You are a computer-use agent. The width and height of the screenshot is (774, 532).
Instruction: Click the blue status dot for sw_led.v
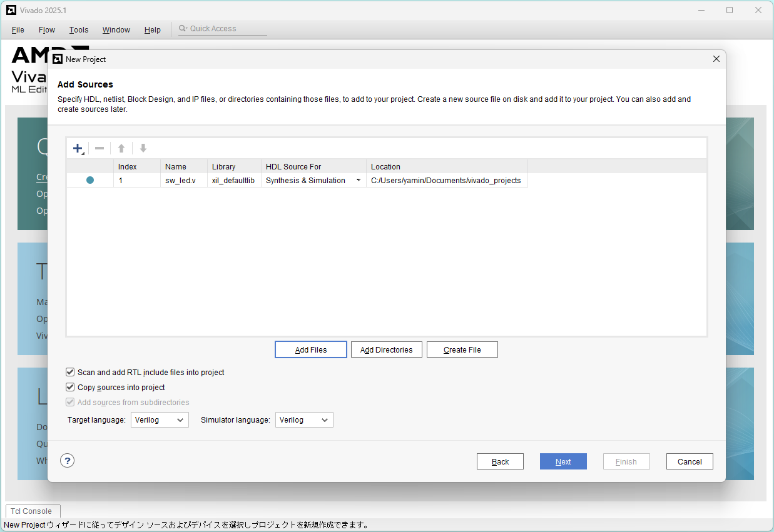click(x=90, y=180)
